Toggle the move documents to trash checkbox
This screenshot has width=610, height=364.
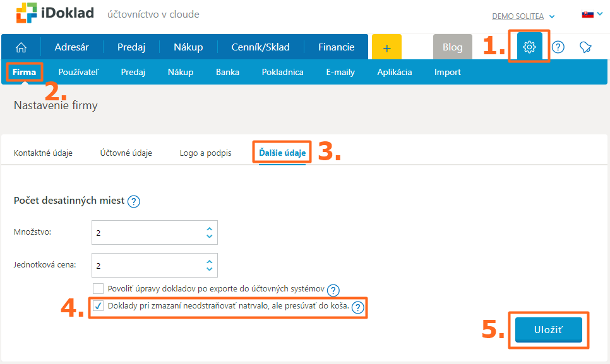98,307
